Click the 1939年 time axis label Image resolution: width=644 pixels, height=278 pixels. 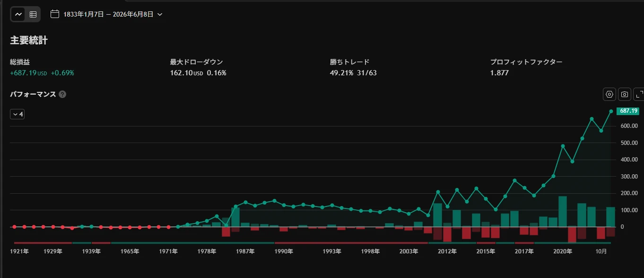(91, 251)
